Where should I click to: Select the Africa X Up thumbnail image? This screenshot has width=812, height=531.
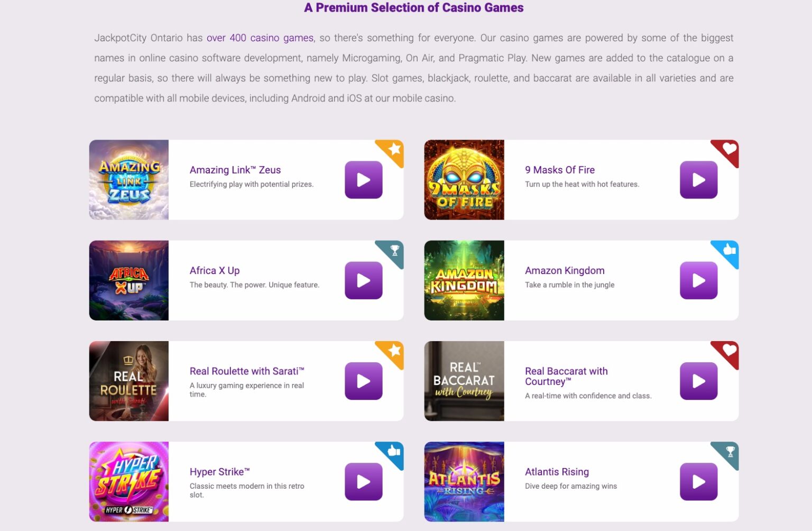tap(129, 280)
